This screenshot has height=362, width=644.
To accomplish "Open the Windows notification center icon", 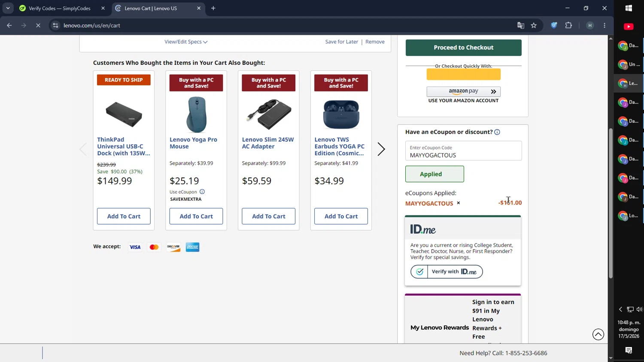I will (x=629, y=350).
